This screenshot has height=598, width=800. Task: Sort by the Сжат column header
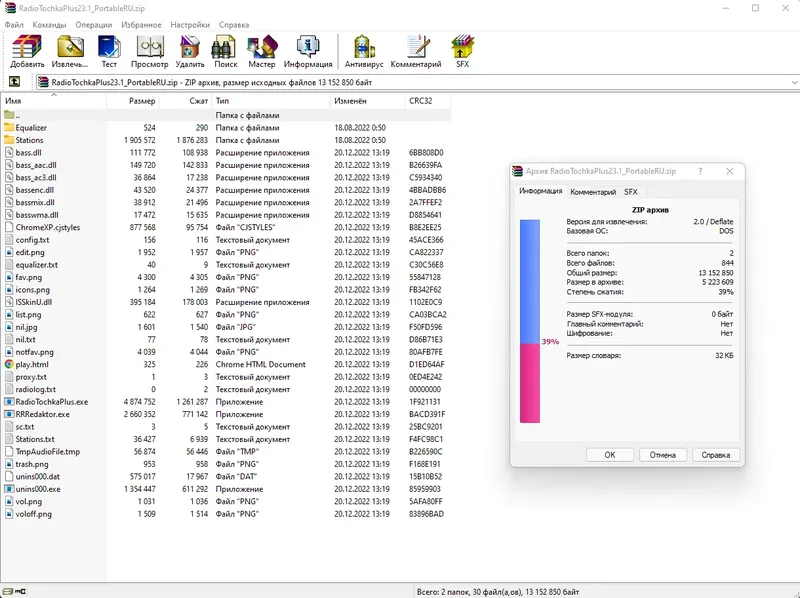(185, 101)
